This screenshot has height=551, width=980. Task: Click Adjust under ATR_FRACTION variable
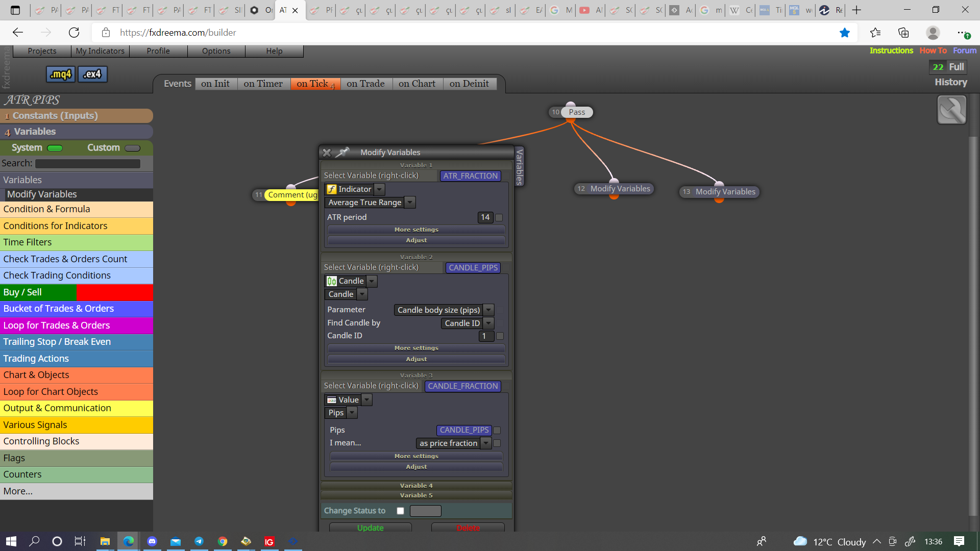416,240
